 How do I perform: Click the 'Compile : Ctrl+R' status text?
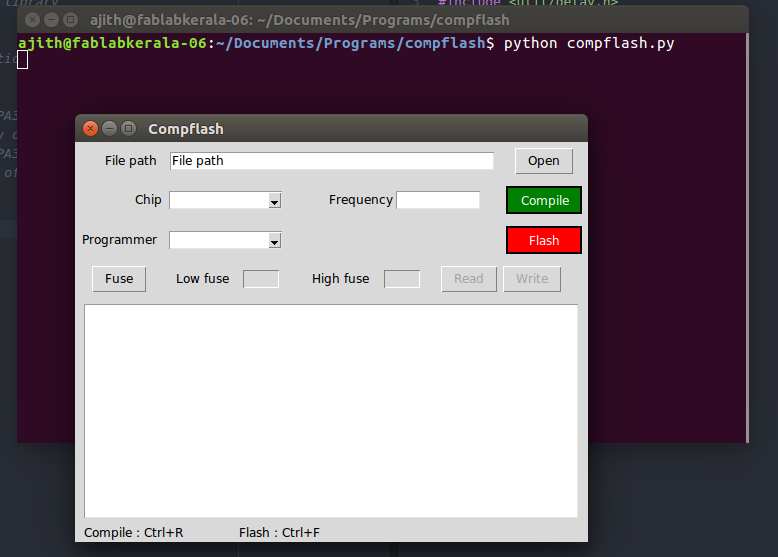coord(133,533)
